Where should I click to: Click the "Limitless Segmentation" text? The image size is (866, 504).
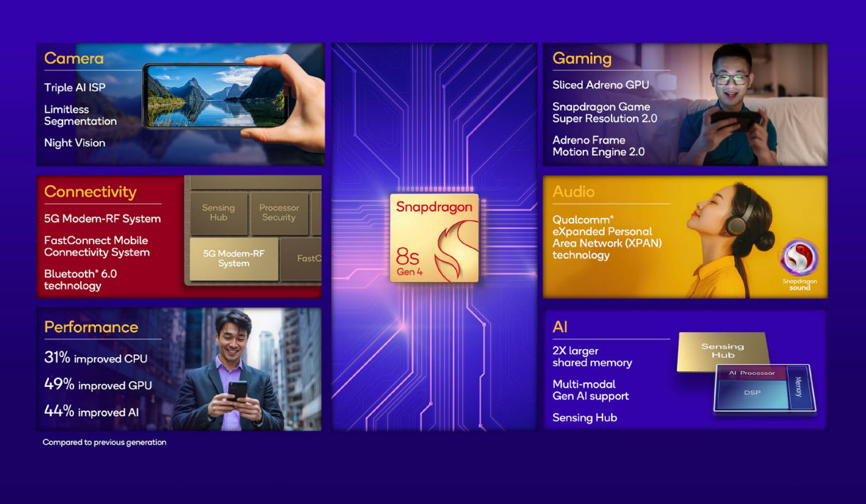[80, 115]
